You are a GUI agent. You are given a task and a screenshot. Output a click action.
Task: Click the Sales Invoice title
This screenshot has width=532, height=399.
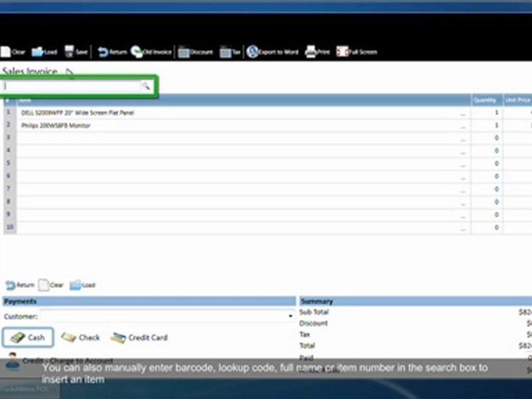[x=30, y=71]
